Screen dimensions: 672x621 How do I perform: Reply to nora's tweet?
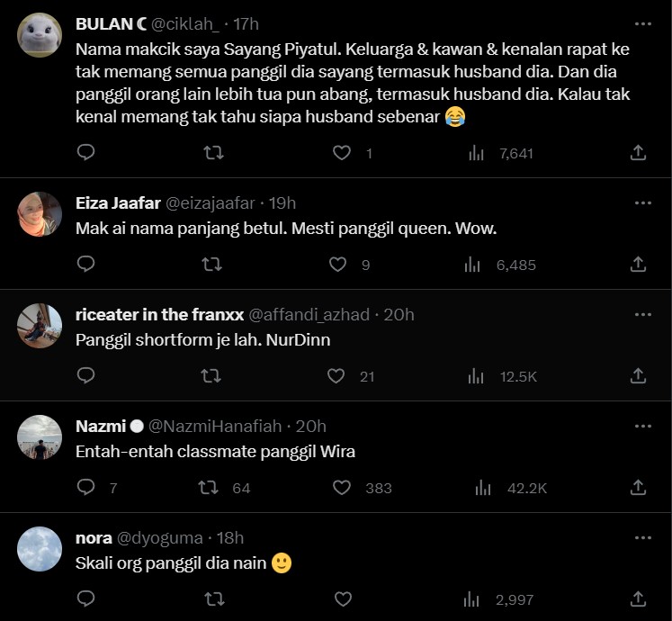coord(85,598)
